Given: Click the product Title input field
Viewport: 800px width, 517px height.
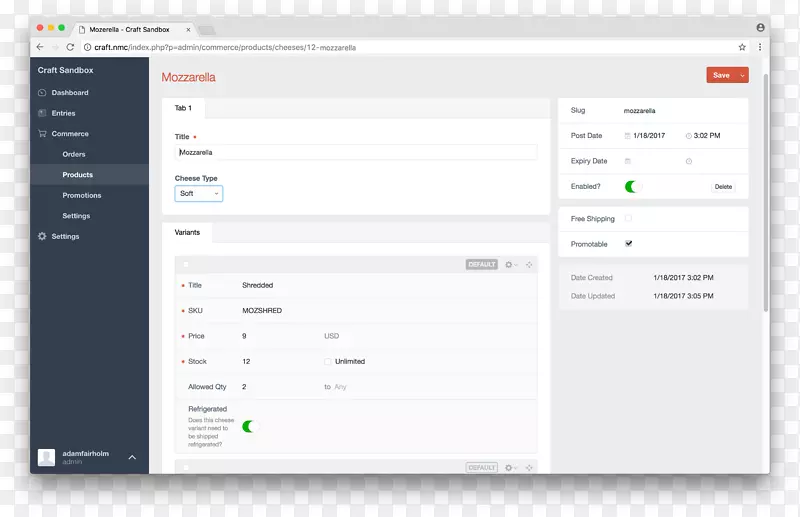Looking at the screenshot, I should pos(356,152).
